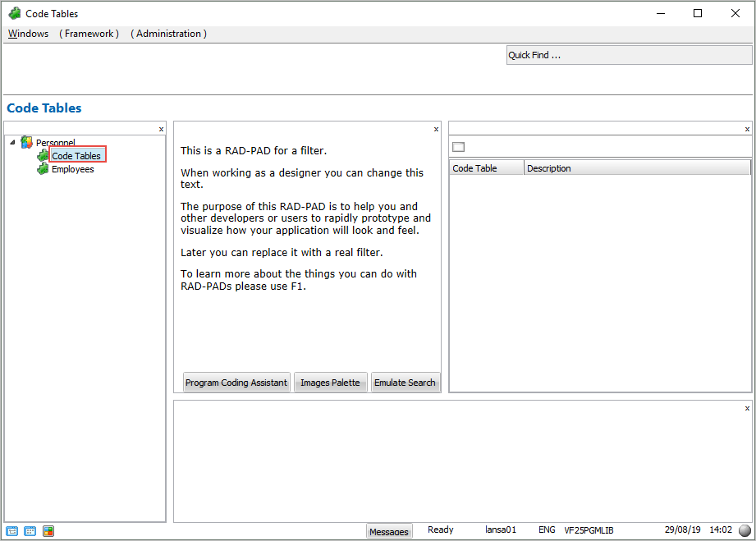Select Personnel in navigation tree
This screenshot has width=756, height=541.
pyautogui.click(x=56, y=142)
